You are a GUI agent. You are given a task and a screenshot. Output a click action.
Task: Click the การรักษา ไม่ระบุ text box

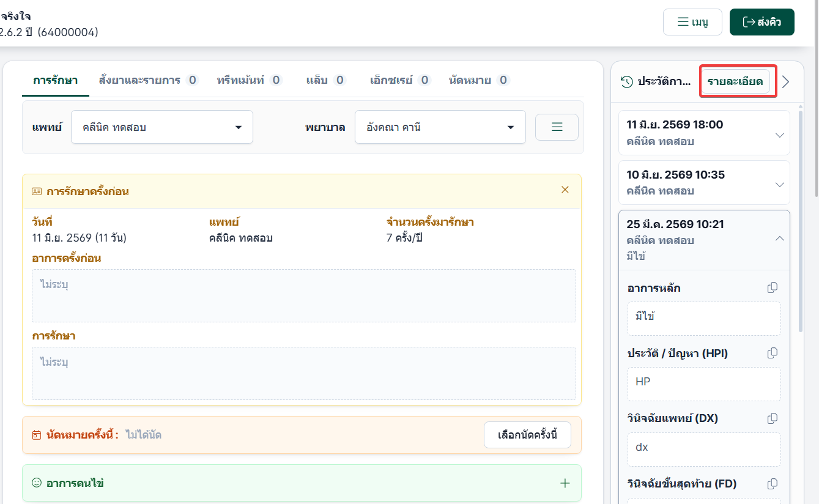pos(304,373)
